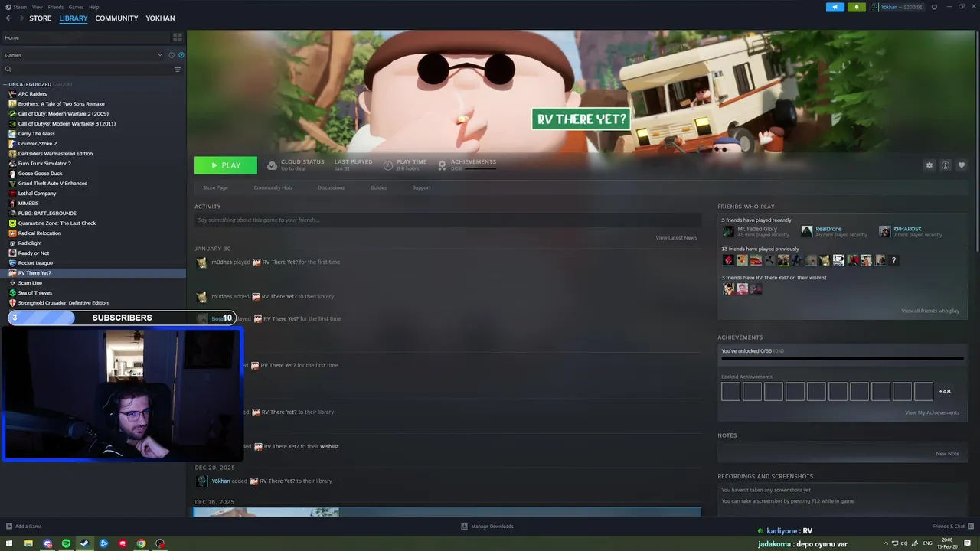Screen dimensions: 980x551
Task: Open the question mark friend avatar
Action: tap(893, 260)
